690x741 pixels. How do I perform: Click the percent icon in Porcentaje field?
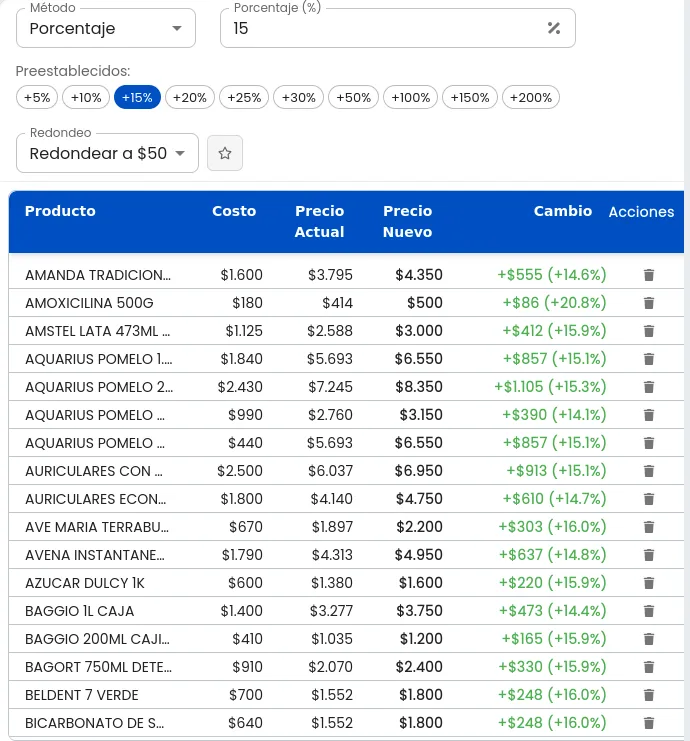554,28
